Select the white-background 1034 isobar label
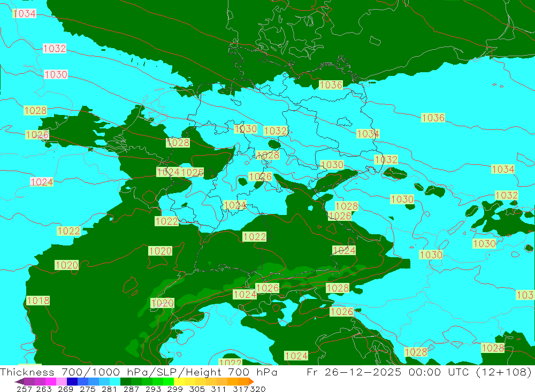535x392 pixels. pyautogui.click(x=24, y=13)
